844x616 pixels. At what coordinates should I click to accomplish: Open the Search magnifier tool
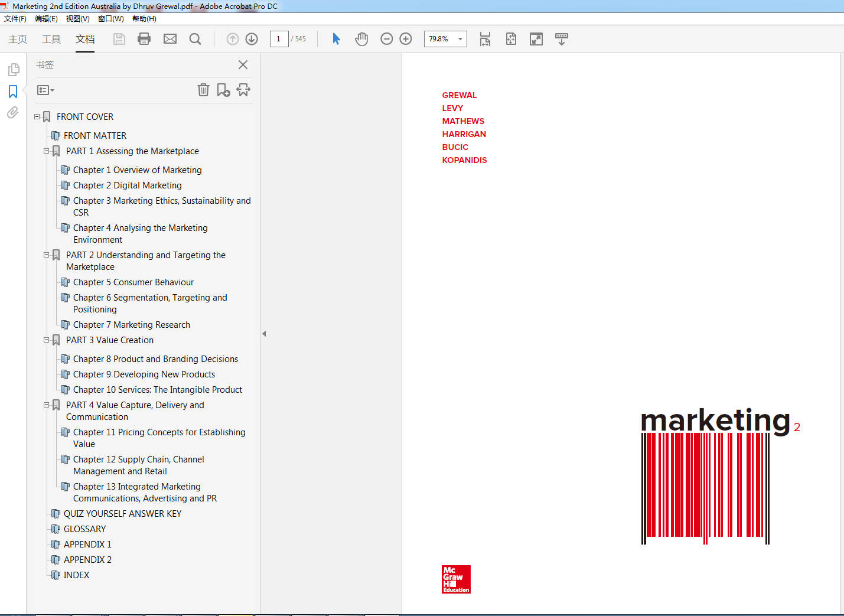pos(195,39)
